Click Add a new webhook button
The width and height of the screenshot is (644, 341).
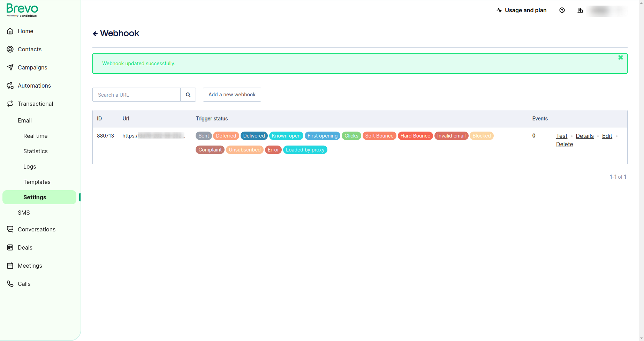click(232, 95)
